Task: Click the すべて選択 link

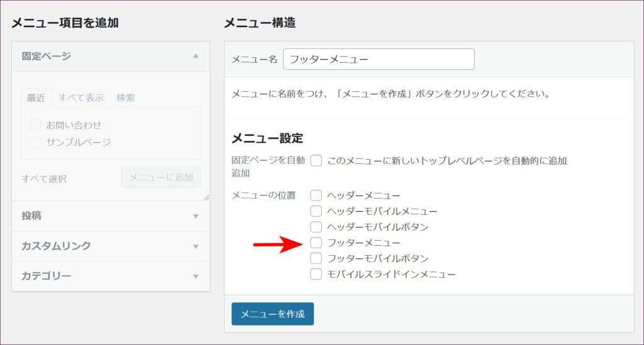Action: pyautogui.click(x=44, y=178)
